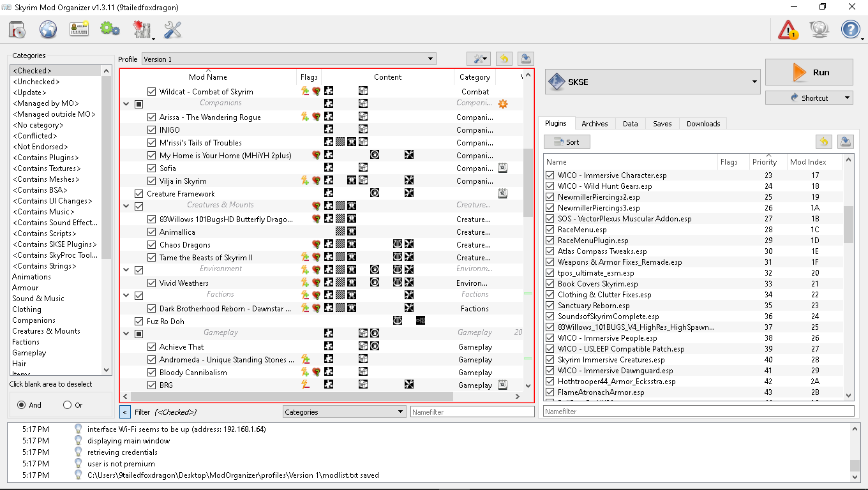
Task: Open Settings wrench and screwdriver icon
Action: coord(172,29)
